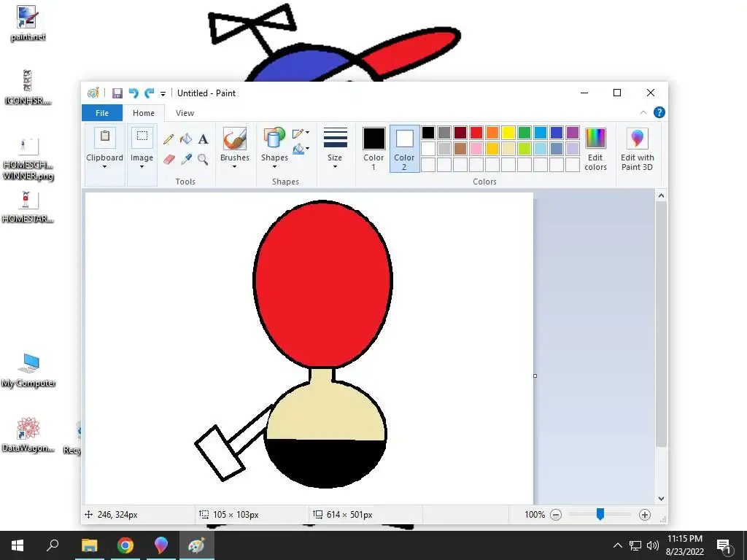Select the Pencil tool
Screen dimensions: 747x560
pos(169,139)
